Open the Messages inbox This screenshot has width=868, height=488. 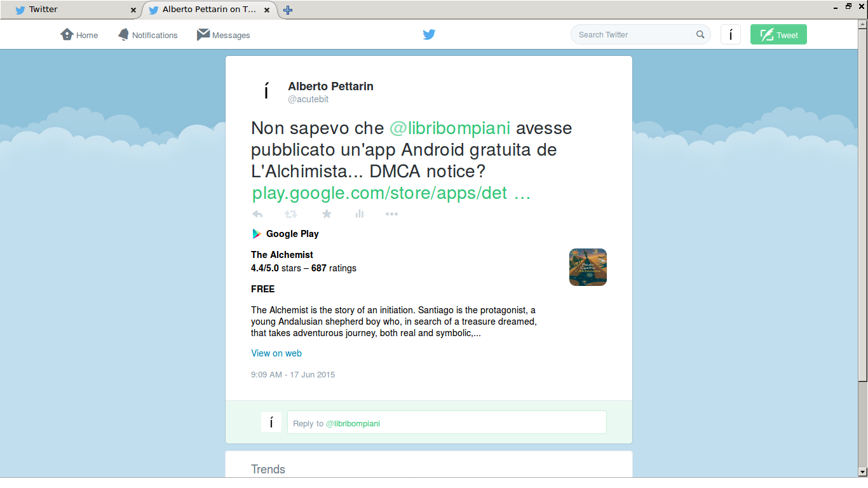point(223,35)
